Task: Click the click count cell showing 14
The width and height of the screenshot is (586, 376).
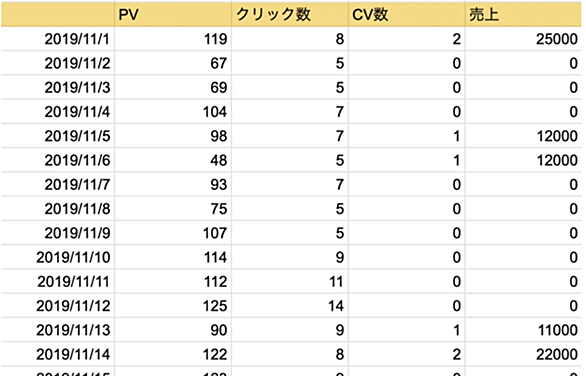Action: [290, 306]
